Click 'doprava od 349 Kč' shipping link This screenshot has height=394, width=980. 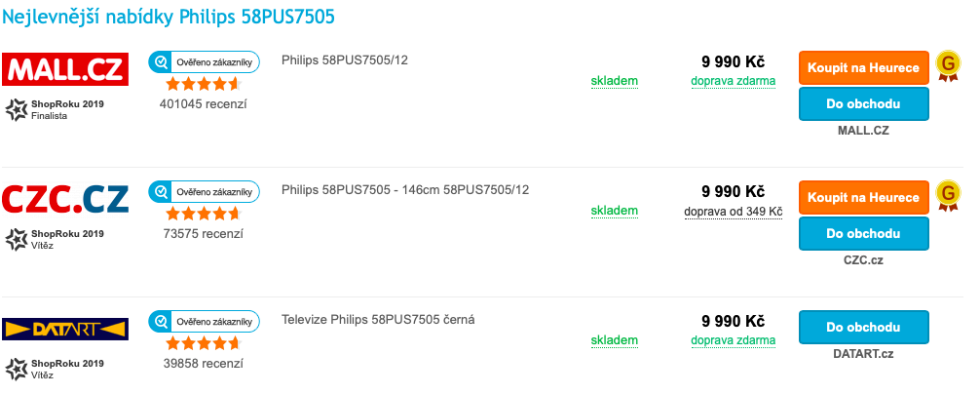click(x=734, y=211)
